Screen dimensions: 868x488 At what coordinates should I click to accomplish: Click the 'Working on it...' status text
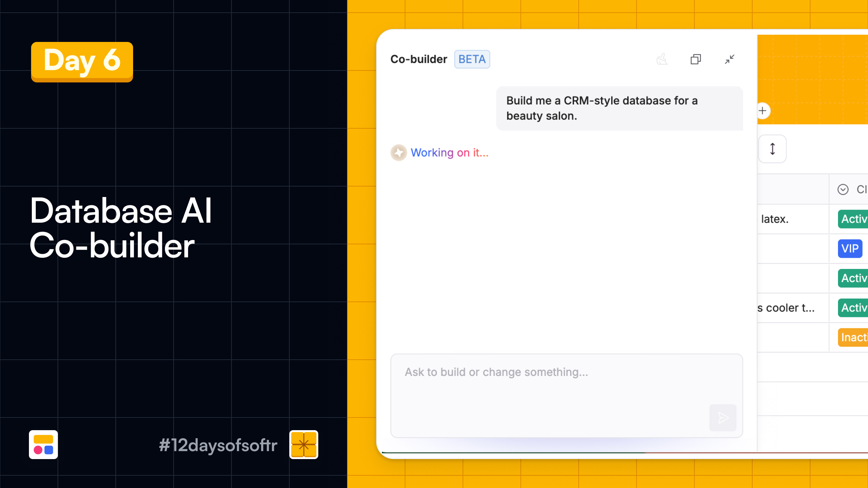point(450,153)
